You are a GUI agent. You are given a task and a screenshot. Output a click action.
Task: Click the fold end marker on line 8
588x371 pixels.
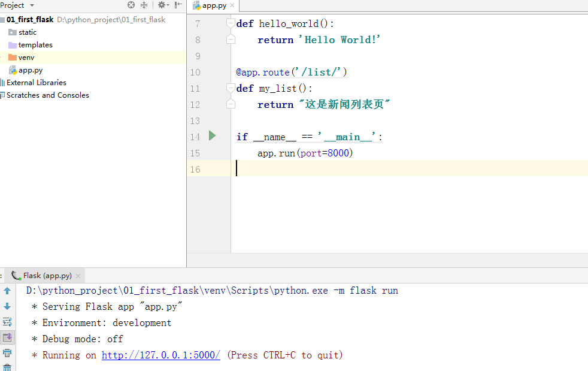[231, 40]
